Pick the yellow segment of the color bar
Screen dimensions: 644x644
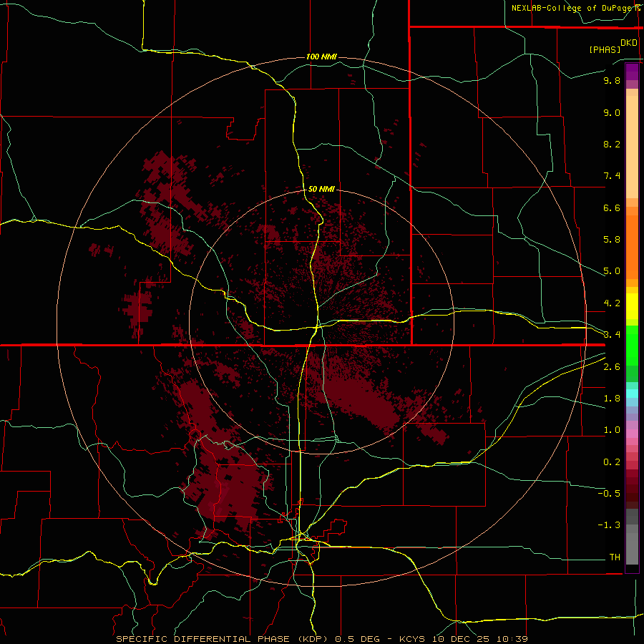coord(632,306)
